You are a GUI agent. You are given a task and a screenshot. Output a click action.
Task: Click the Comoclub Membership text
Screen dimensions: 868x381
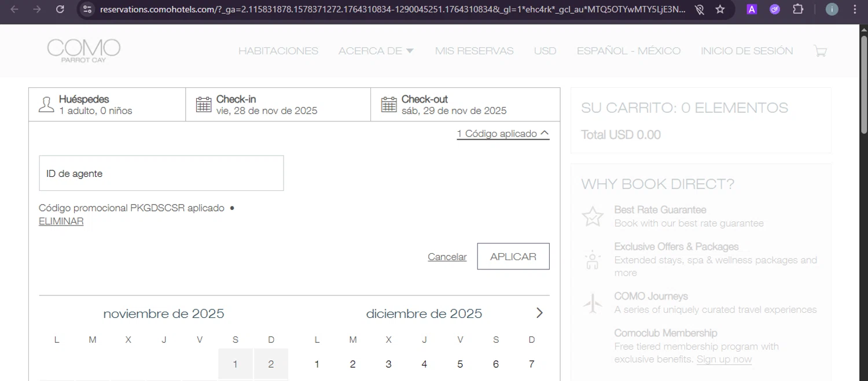(x=665, y=333)
